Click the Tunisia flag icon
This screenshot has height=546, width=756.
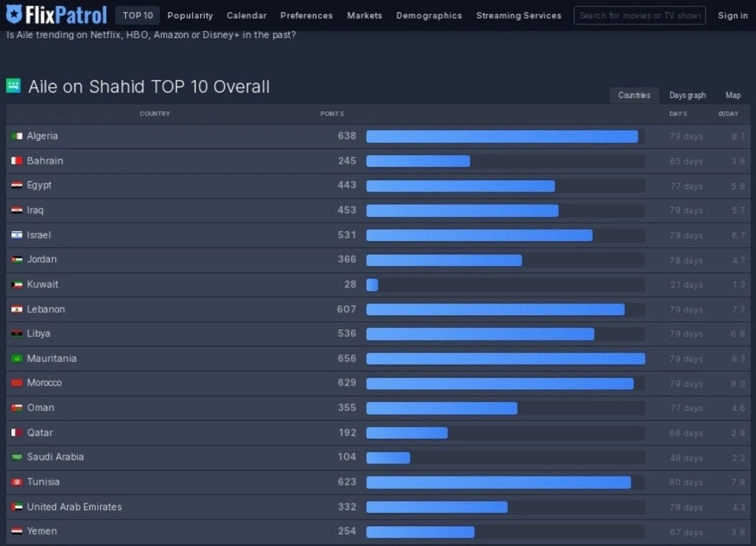point(17,482)
